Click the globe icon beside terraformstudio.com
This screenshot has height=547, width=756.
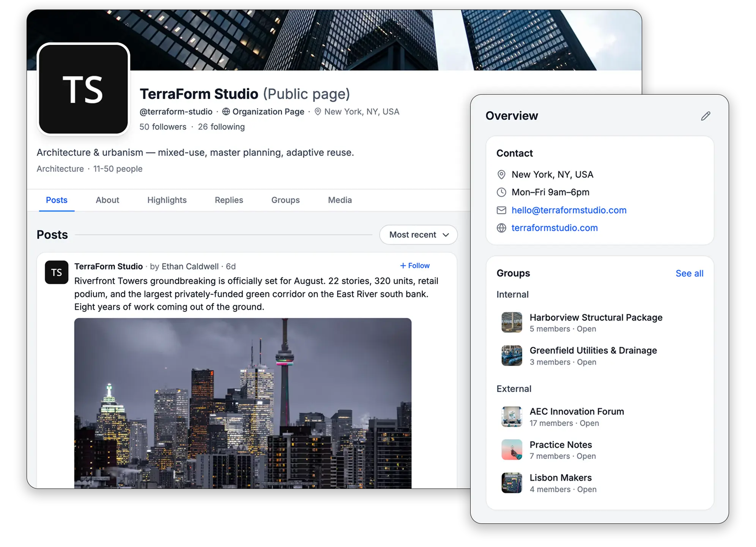click(x=501, y=228)
